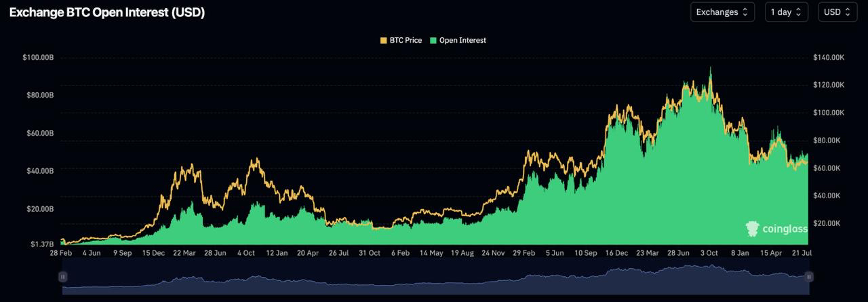
Task: Click the 20 Apr date label
Action: tap(308, 252)
